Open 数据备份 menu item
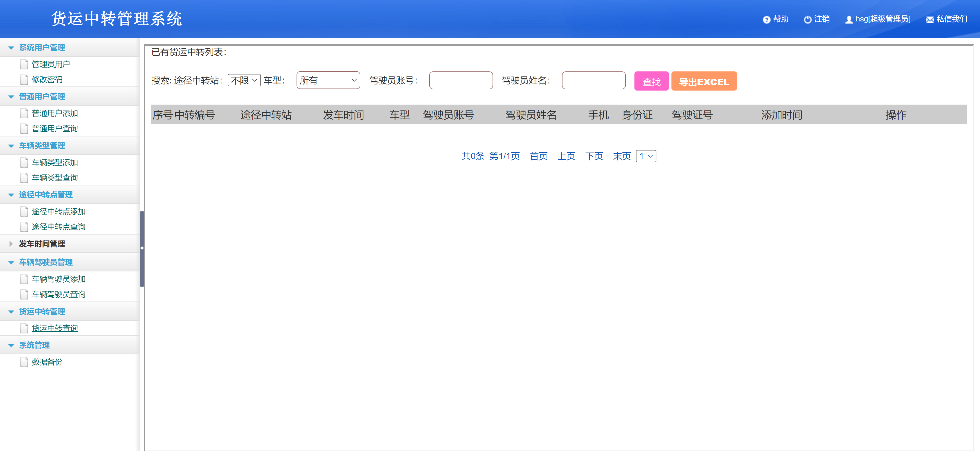The width and height of the screenshot is (980, 451). click(47, 362)
